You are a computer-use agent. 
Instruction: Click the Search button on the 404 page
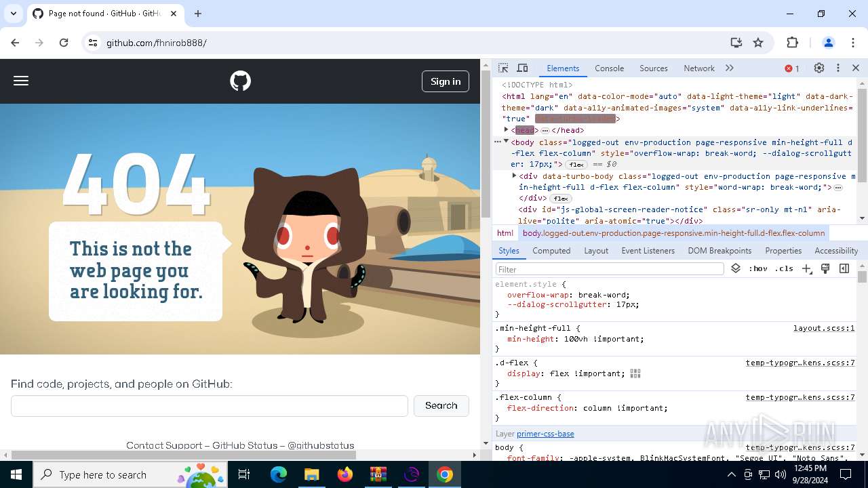click(441, 406)
